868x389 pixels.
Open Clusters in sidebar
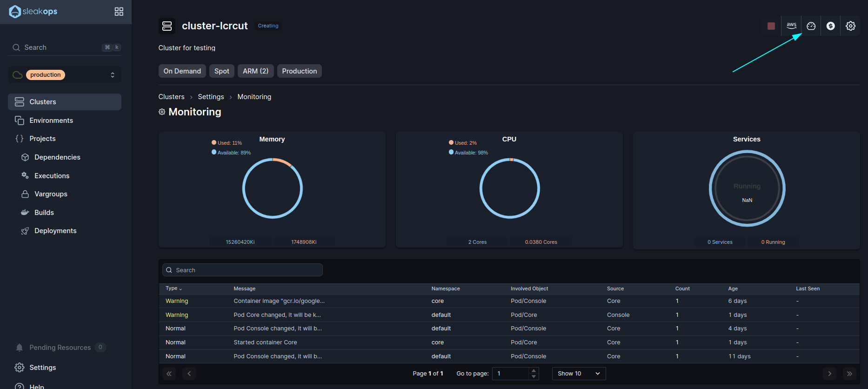pyautogui.click(x=65, y=102)
